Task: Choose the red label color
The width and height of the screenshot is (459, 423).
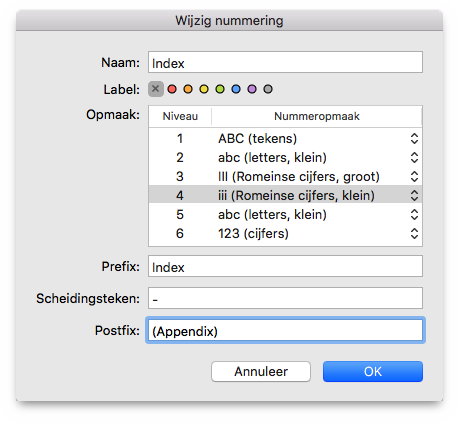Action: [172, 89]
